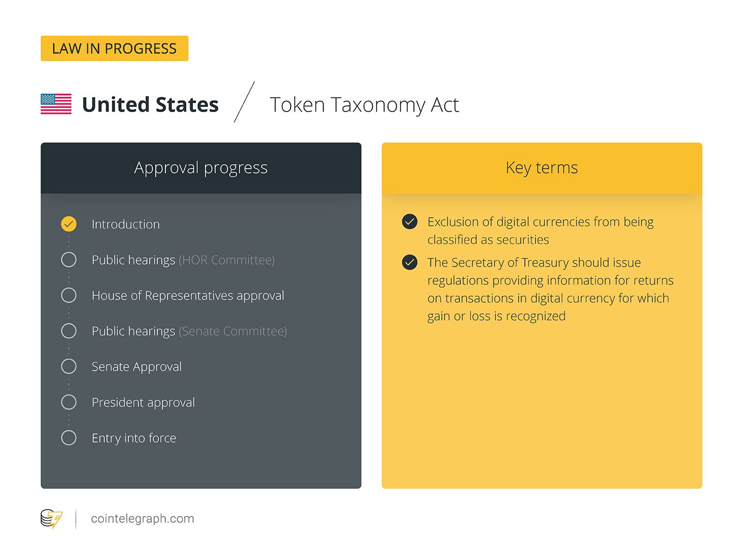Image resolution: width=738 pixels, height=560 pixels.
Task: Click checkmark beside Secretary of Treasury term
Action: click(x=410, y=262)
